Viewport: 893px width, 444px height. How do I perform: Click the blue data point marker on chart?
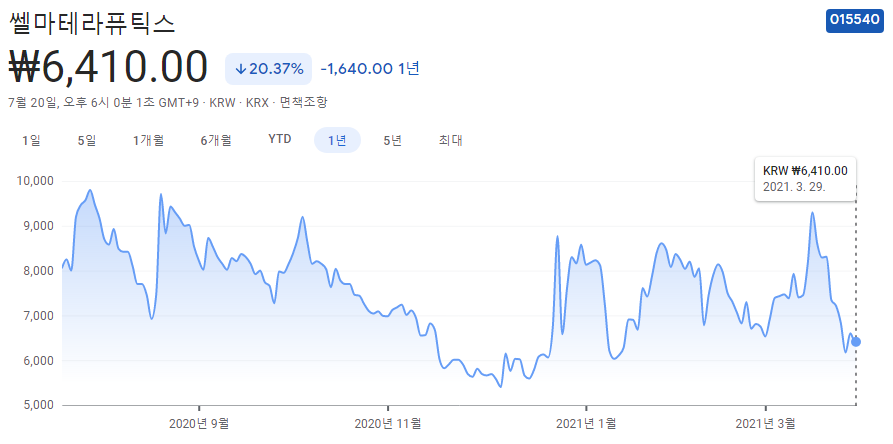pyautogui.click(x=855, y=342)
